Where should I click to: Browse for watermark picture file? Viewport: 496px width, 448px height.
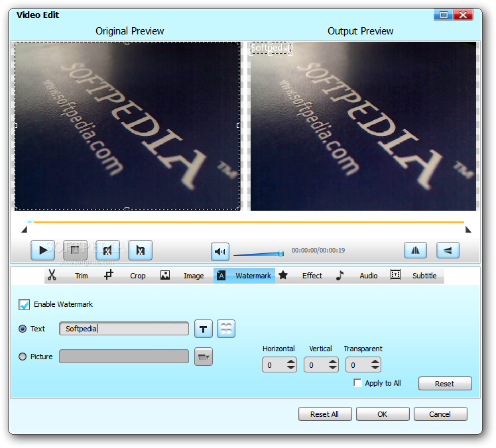204,357
